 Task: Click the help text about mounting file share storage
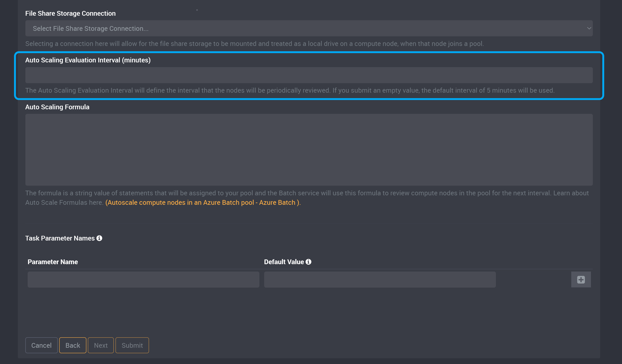coord(254,44)
